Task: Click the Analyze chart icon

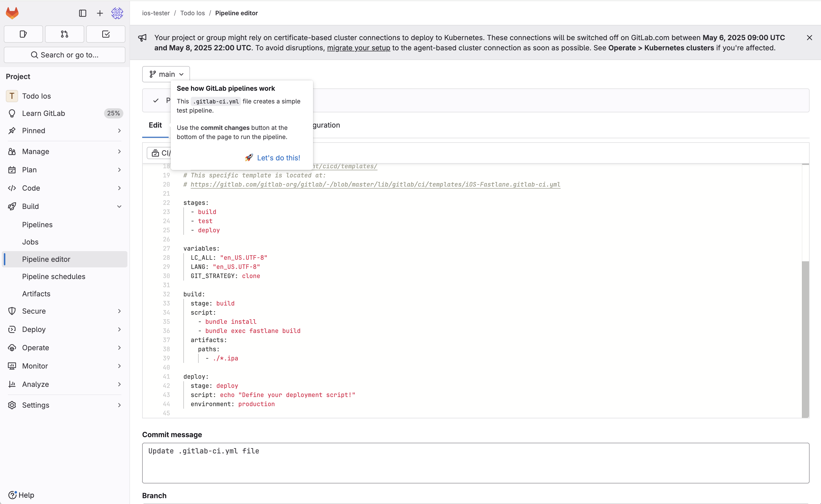Action: pyautogui.click(x=12, y=384)
